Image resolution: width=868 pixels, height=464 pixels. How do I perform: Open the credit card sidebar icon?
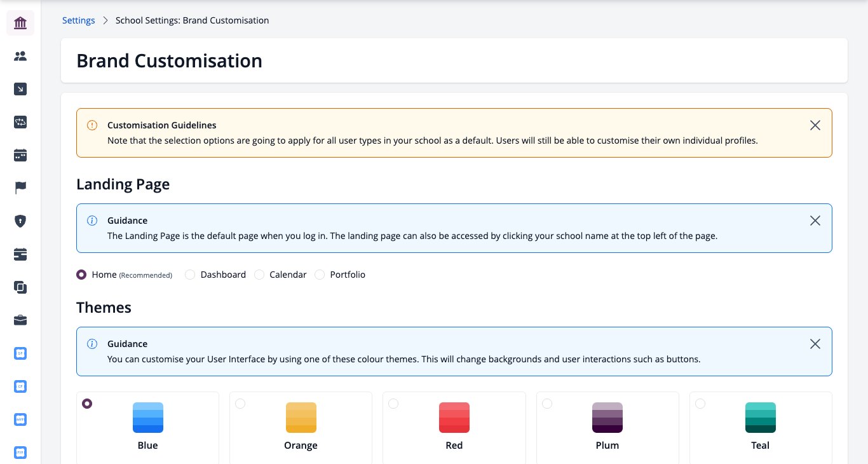20,254
